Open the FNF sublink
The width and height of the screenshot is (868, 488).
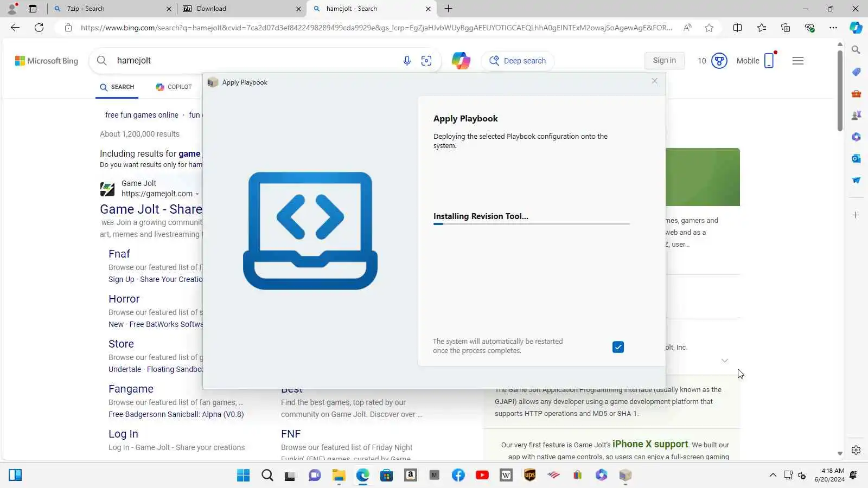point(291,434)
